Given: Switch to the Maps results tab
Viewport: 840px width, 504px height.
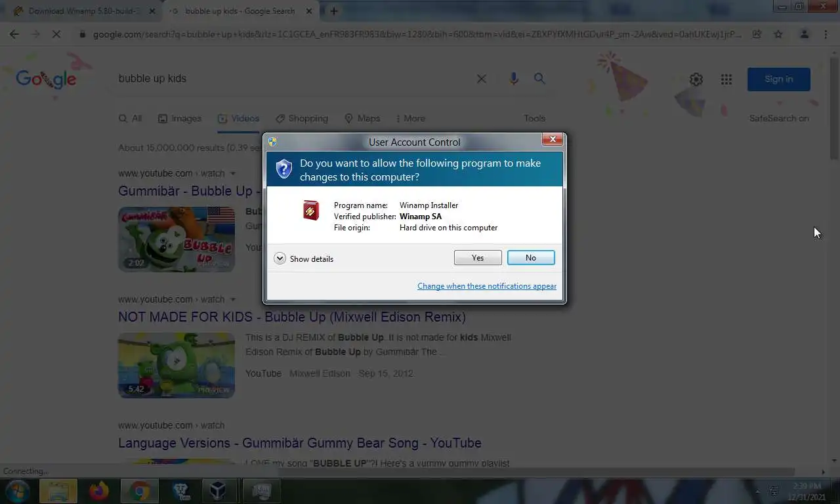Looking at the screenshot, I should tap(362, 118).
